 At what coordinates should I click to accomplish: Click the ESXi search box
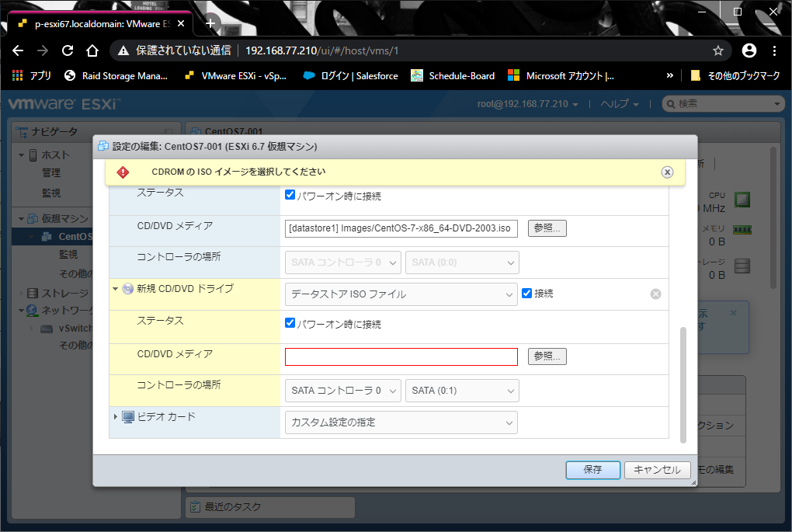723,104
